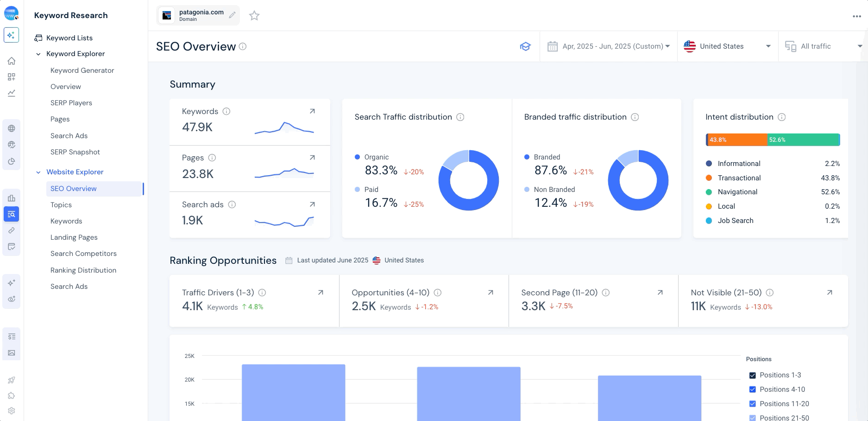
Task: Click the line chart trend icon in rail
Action: [12, 93]
